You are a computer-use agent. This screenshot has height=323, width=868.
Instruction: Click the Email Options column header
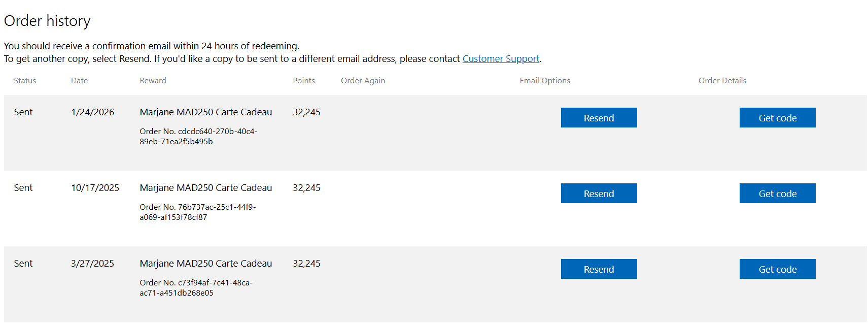[545, 80]
